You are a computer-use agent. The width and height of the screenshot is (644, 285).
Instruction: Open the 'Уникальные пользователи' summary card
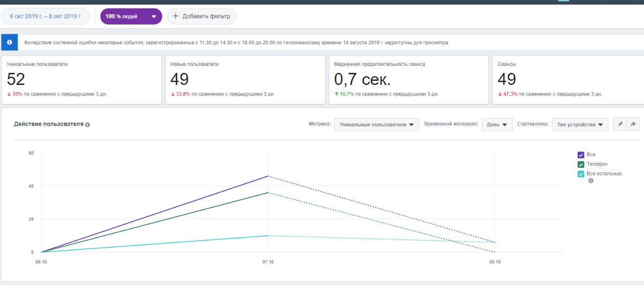click(x=80, y=80)
